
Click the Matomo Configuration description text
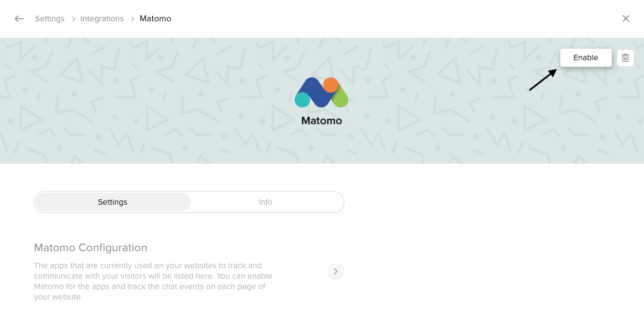point(153,281)
